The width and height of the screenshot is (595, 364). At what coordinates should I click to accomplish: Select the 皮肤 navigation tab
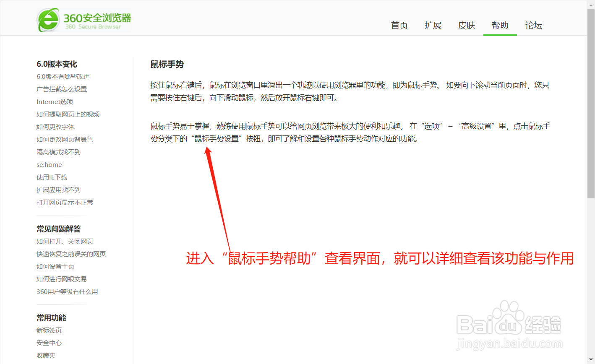point(466,25)
